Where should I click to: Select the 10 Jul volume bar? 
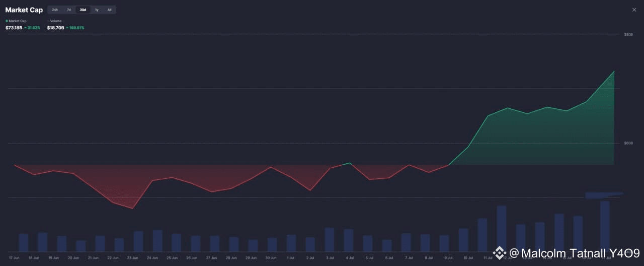[463, 240]
